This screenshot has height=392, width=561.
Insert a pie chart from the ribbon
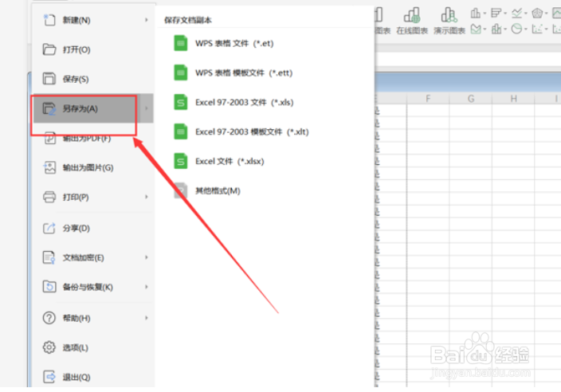click(516, 29)
